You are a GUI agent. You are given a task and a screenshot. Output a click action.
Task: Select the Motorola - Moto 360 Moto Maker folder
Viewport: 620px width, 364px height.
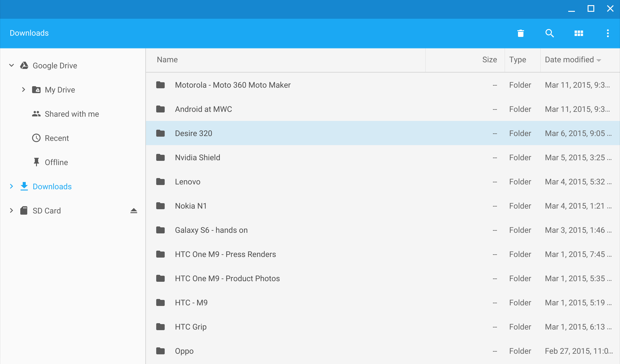click(232, 85)
